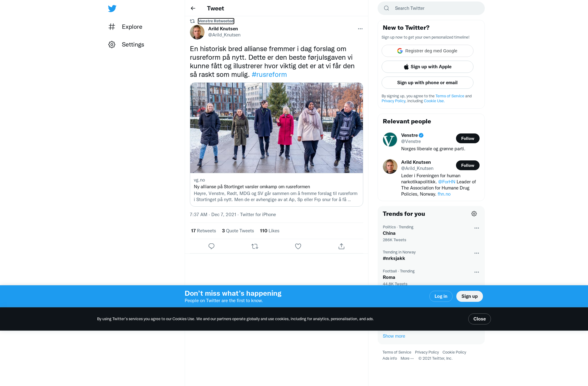Open footer Ads info link
588x386 pixels.
(x=390, y=358)
